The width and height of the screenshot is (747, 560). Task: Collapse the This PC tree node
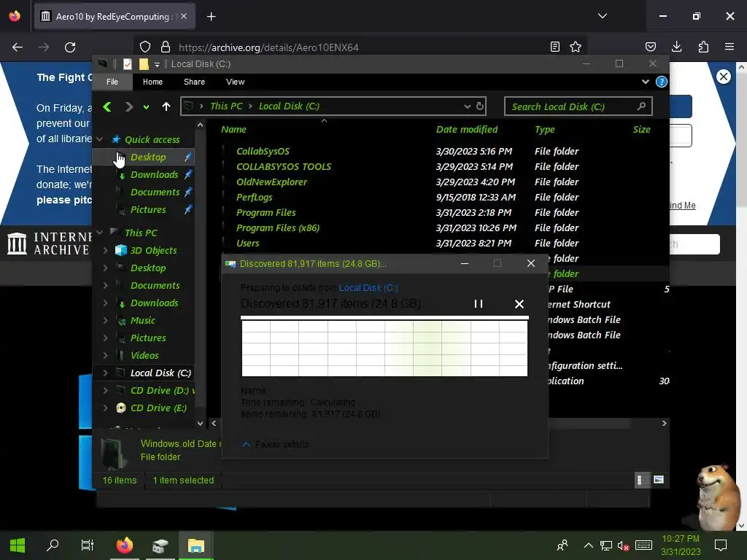(x=99, y=233)
